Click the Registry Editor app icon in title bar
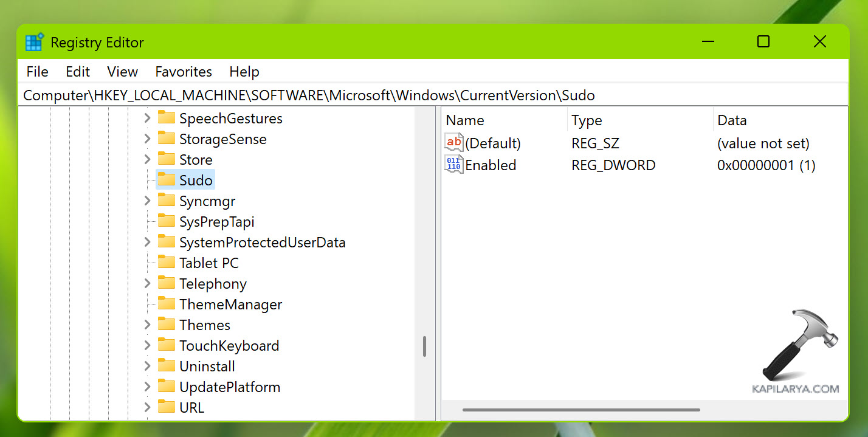Image resolution: width=868 pixels, height=437 pixels. tap(34, 43)
